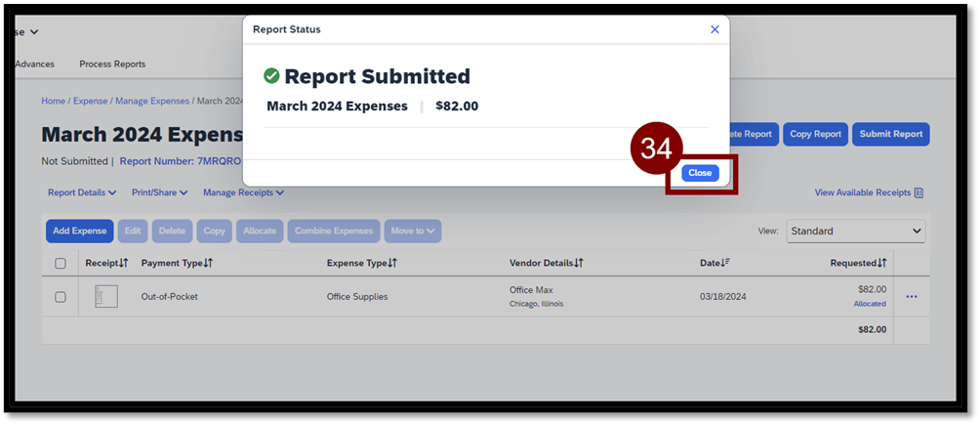Sort by Vendor Details column arrows

tap(579, 264)
